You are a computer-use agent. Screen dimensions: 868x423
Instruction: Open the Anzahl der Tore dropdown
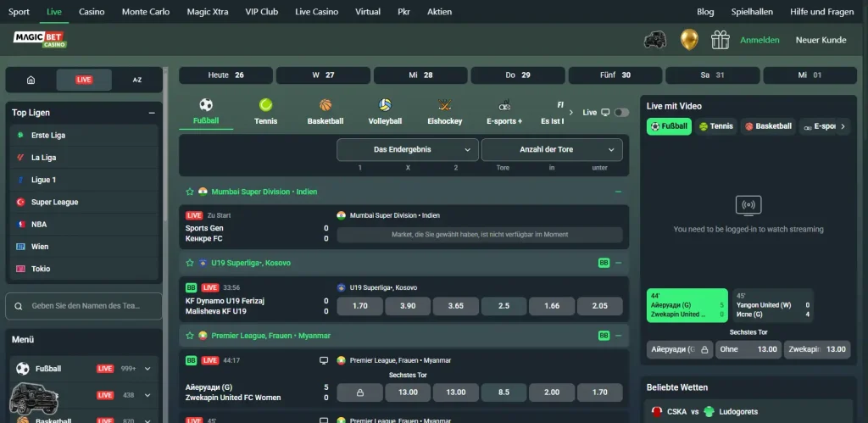tap(552, 149)
